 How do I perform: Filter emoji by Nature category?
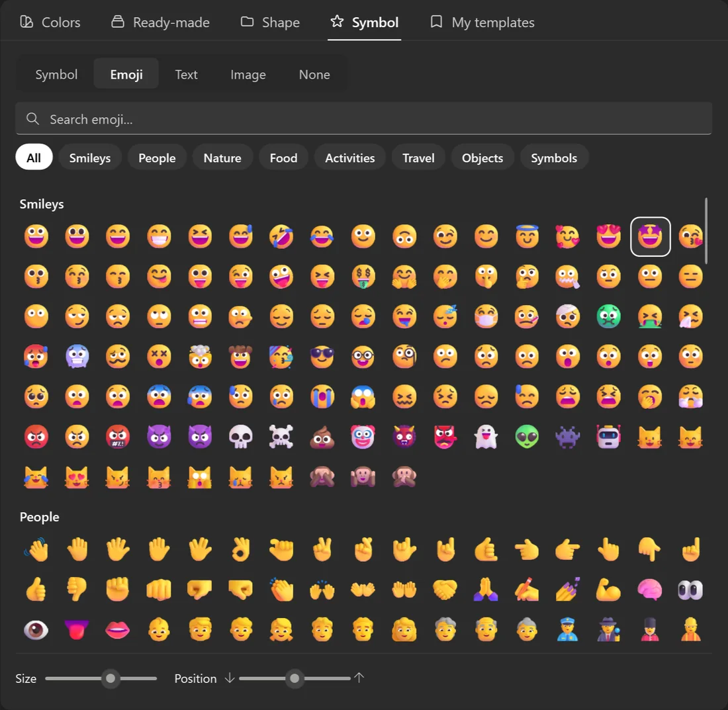pyautogui.click(x=222, y=157)
